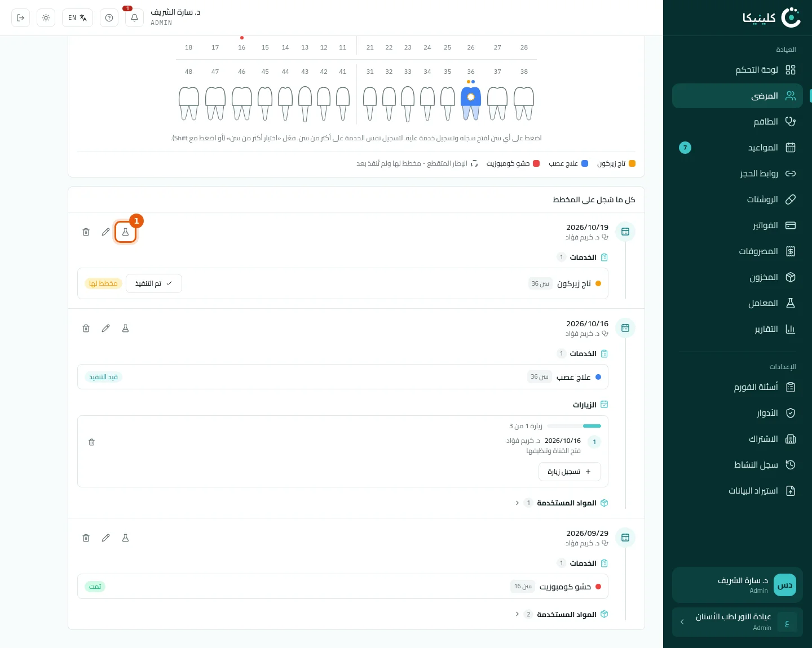Click the تسجيل زيارة register visit button

570,472
